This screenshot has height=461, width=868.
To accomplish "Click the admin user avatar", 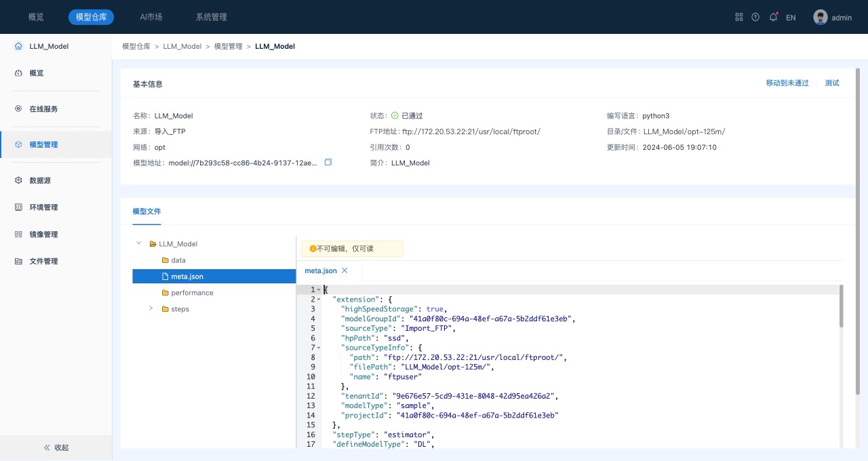I will tap(821, 17).
